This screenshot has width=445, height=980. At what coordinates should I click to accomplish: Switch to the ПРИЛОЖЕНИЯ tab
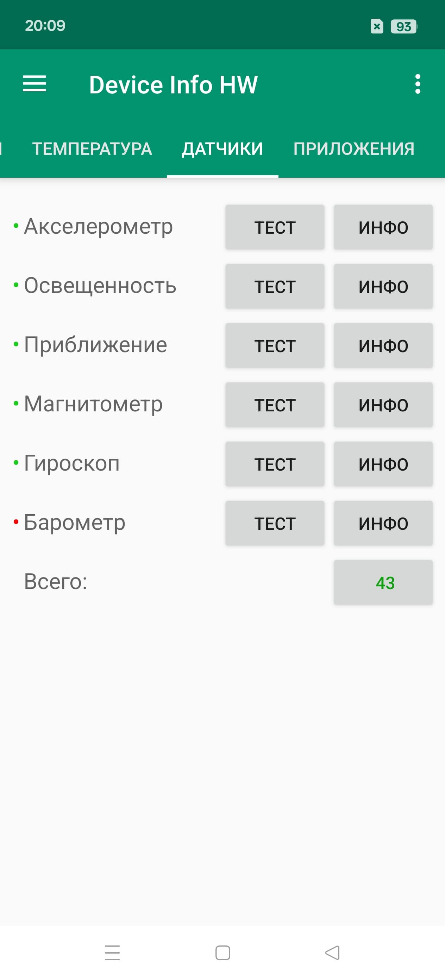(354, 149)
